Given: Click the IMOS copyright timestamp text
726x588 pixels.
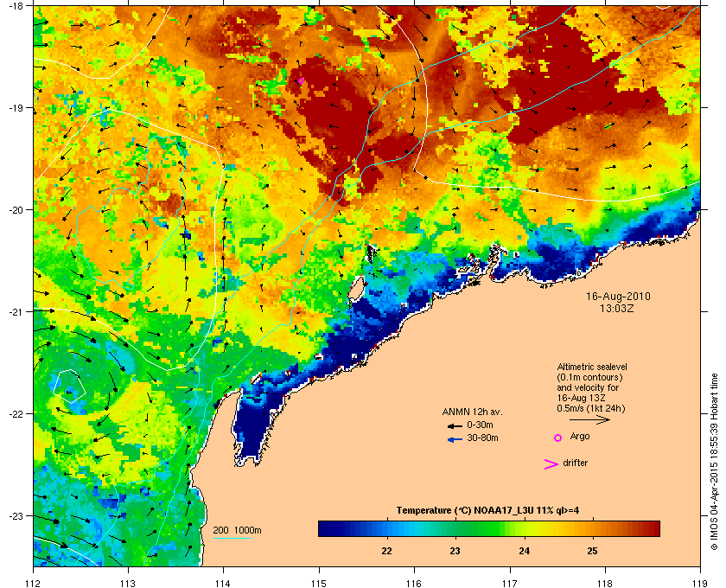Looking at the screenshot, I should pyautogui.click(x=714, y=463).
